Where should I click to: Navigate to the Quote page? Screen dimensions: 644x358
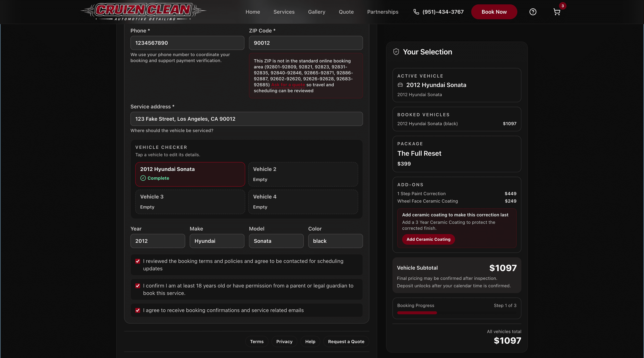point(346,12)
